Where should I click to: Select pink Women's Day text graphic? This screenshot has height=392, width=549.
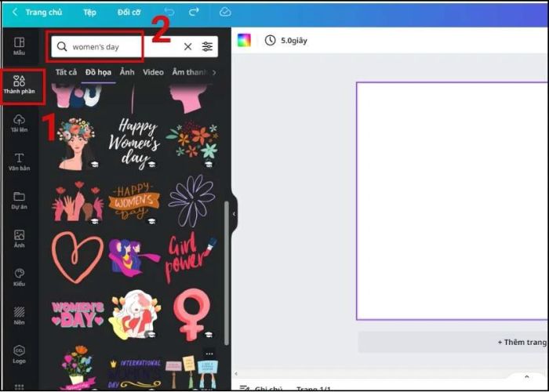pos(78,314)
